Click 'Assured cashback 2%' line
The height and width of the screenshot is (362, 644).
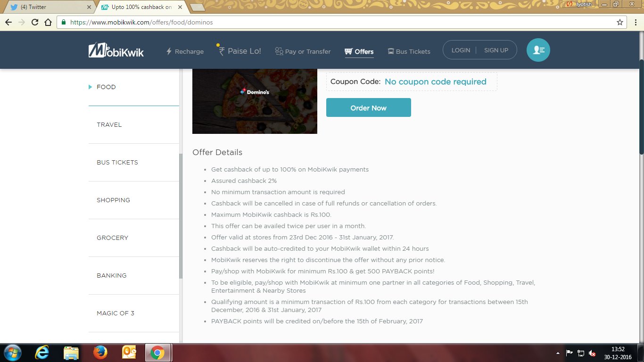(x=244, y=181)
